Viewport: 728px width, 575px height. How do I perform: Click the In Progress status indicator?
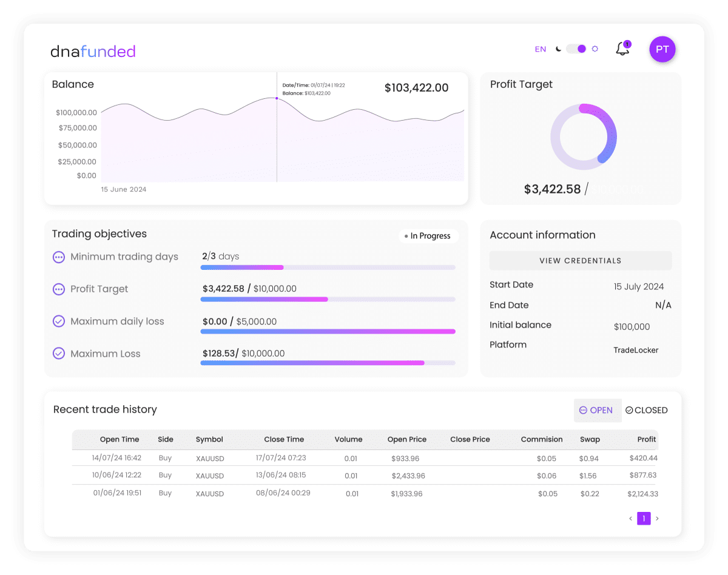pyautogui.click(x=428, y=236)
